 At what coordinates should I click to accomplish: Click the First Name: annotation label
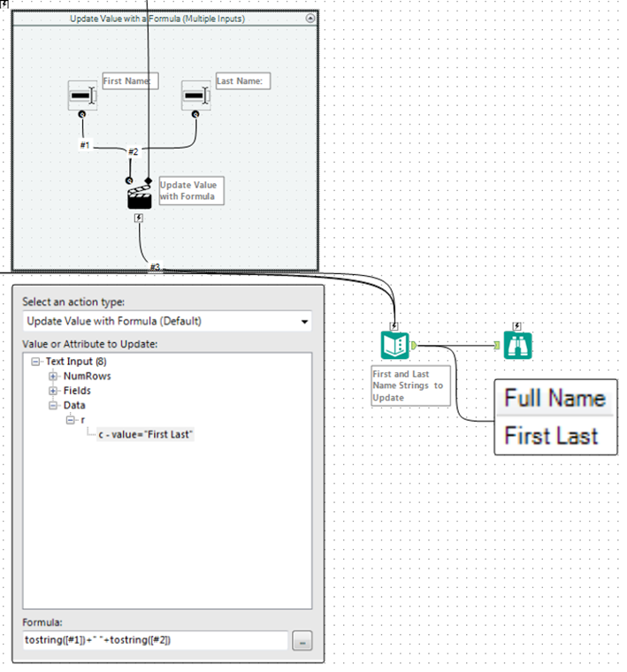pos(130,80)
